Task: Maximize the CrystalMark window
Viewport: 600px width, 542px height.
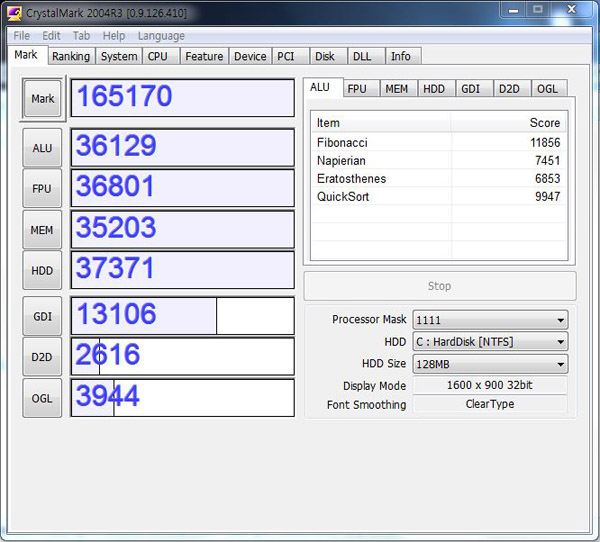Action: coord(538,10)
